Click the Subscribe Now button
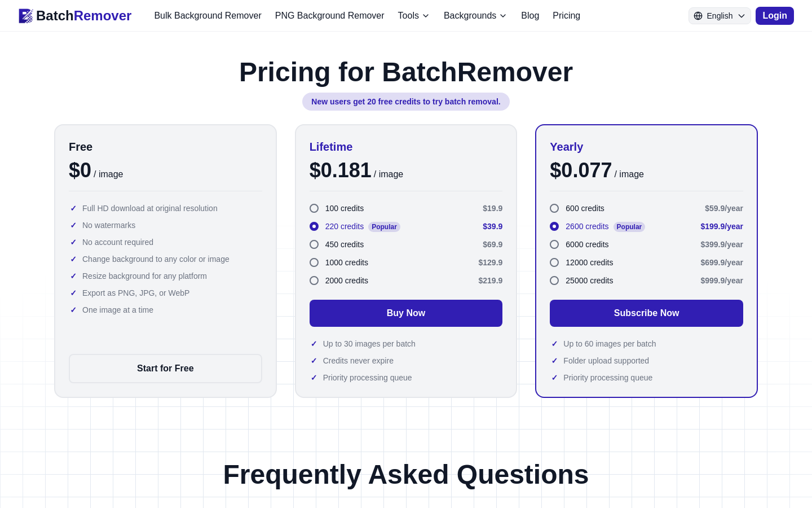812x508 pixels. (x=646, y=313)
